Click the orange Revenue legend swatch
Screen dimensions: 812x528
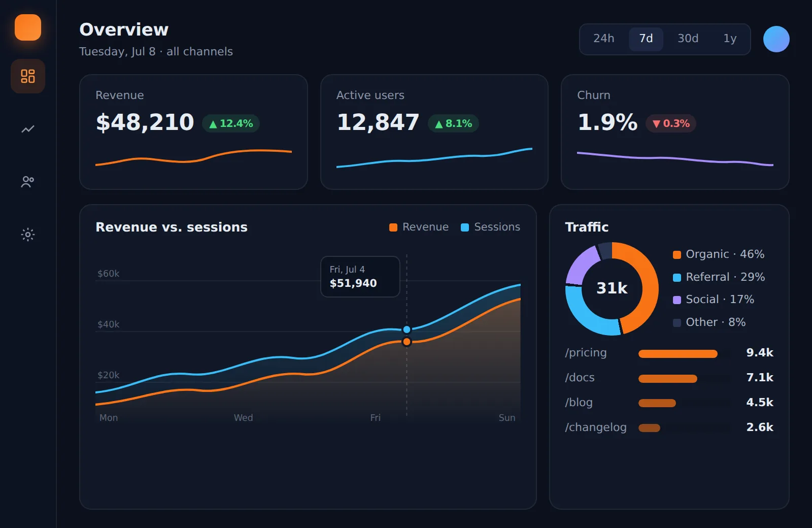click(x=393, y=227)
